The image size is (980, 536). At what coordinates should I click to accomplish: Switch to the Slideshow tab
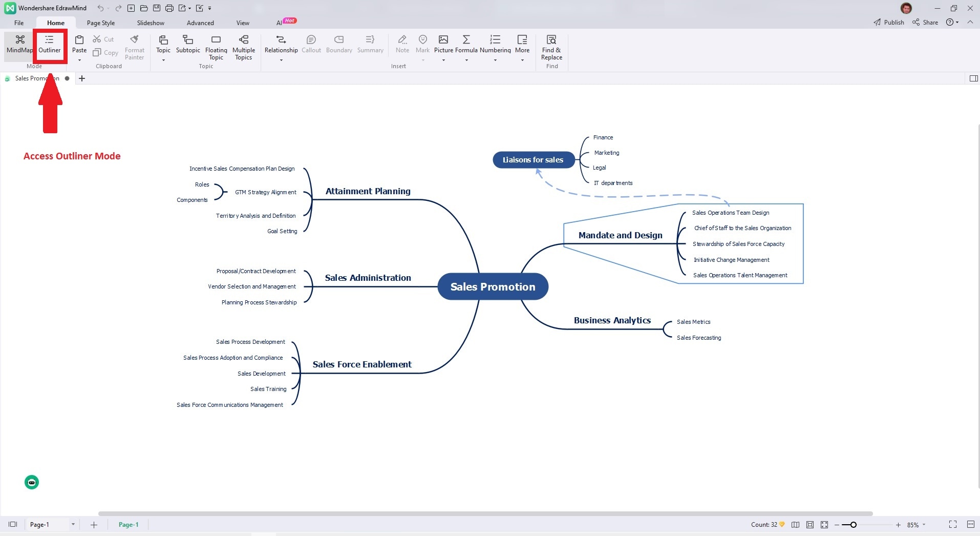151,23
